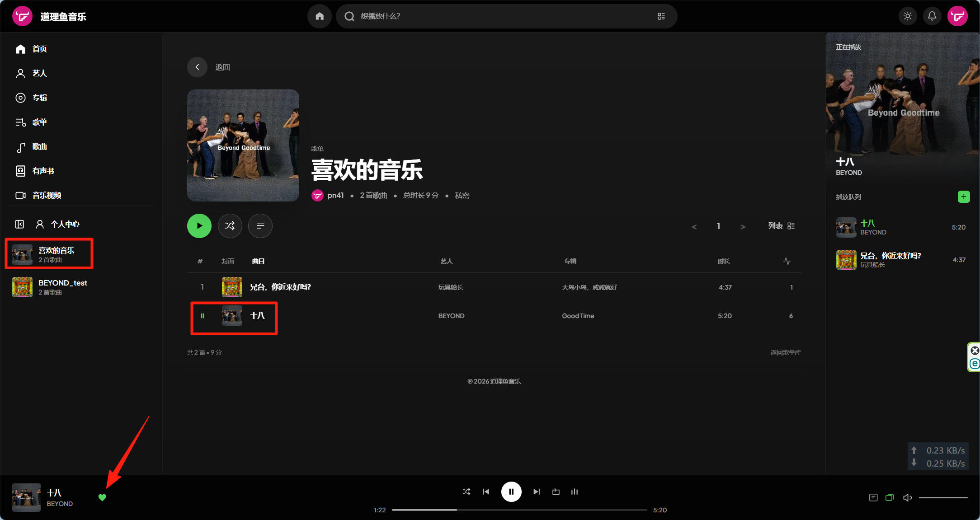Screen dimensions: 980x520
Task: Toggle the lyrics panel icon
Action: (x=873, y=497)
